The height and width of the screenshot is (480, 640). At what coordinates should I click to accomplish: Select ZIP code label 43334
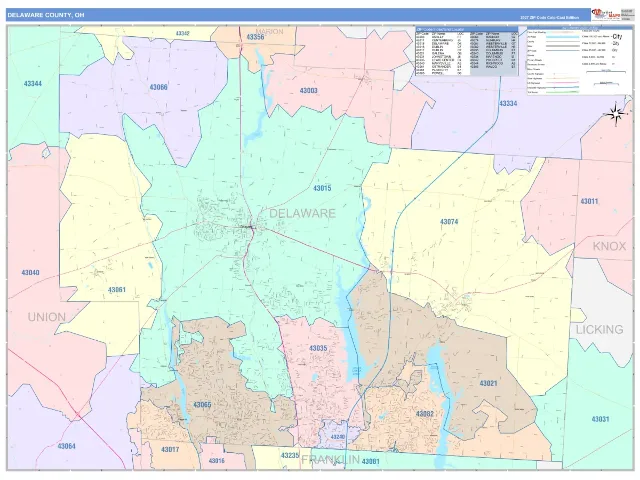[x=508, y=104]
